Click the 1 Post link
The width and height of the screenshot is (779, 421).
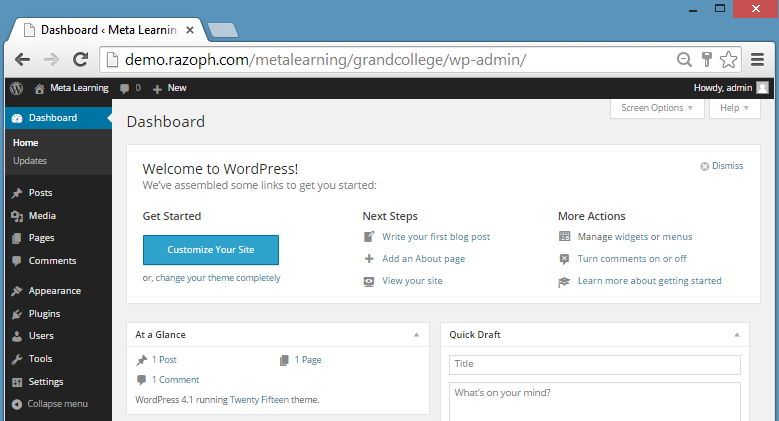pyautogui.click(x=164, y=360)
